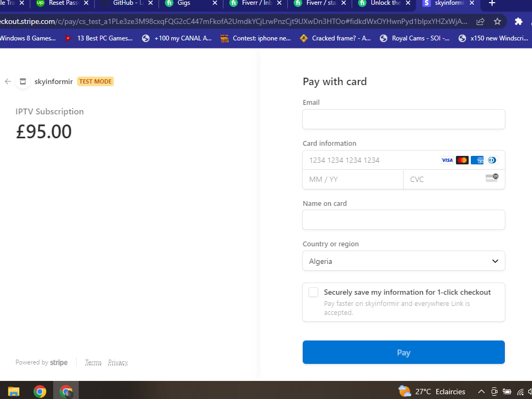Switch to the Reset Password tab
The width and height of the screenshot is (532, 399).
coord(62,3)
